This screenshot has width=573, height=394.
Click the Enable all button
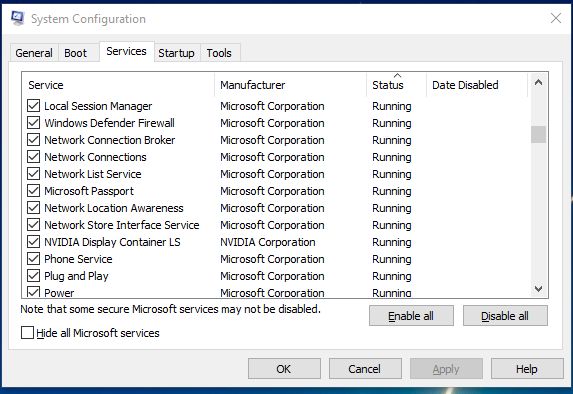(411, 316)
